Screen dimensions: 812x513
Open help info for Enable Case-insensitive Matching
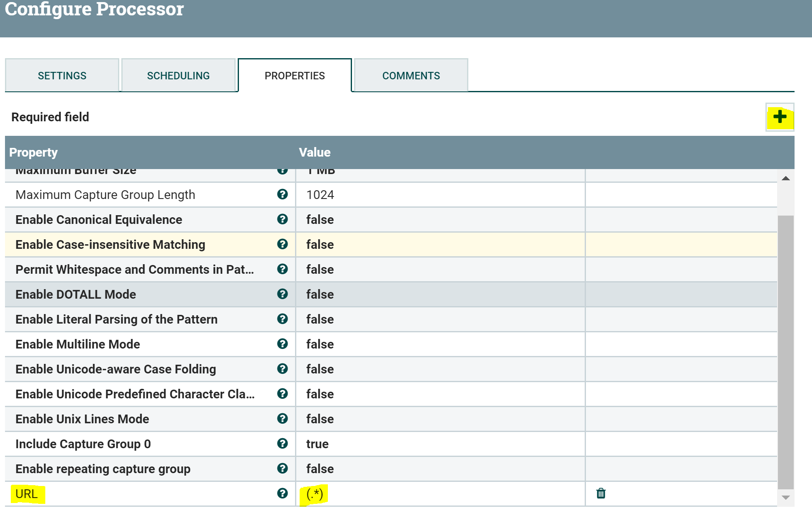click(x=283, y=245)
